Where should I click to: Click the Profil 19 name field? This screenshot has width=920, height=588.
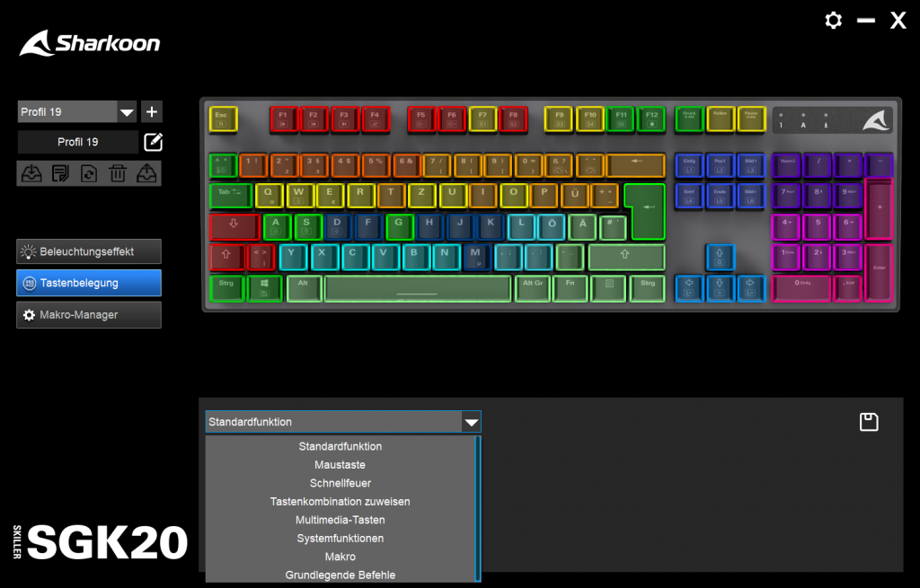point(78,142)
